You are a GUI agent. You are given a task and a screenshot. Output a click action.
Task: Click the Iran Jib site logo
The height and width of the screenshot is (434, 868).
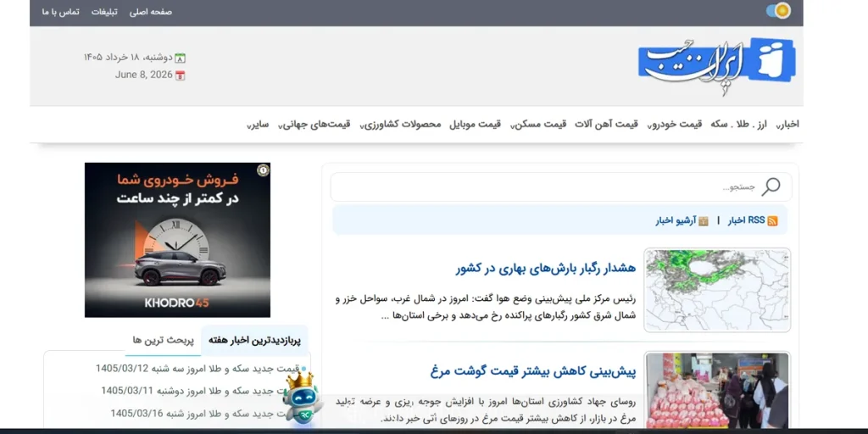(x=717, y=66)
